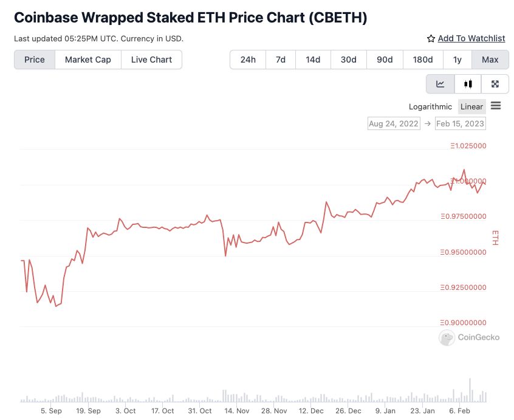The width and height of the screenshot is (514, 420).
Task: Click the star icon beside Add To Watchlist
Action: pos(430,38)
